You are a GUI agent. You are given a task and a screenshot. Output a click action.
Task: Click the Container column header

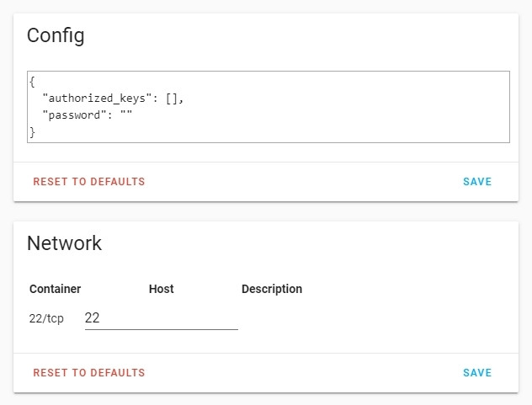coord(56,289)
